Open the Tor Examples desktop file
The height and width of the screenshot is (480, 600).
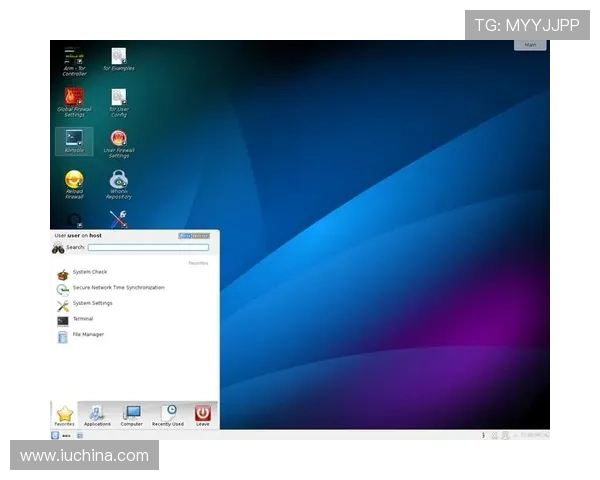click(x=118, y=57)
